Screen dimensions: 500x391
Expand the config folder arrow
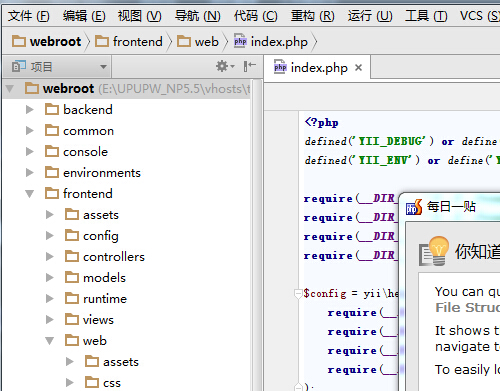(x=50, y=236)
